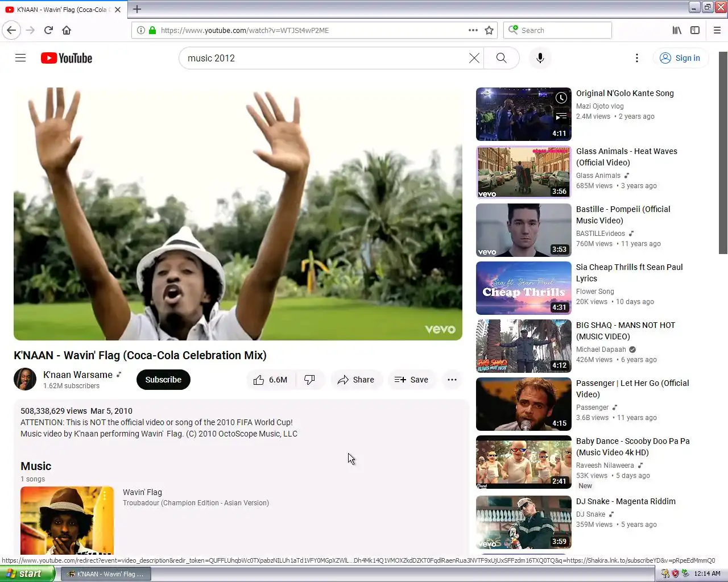
Task: Open the browser Library icon
Action: click(x=677, y=30)
